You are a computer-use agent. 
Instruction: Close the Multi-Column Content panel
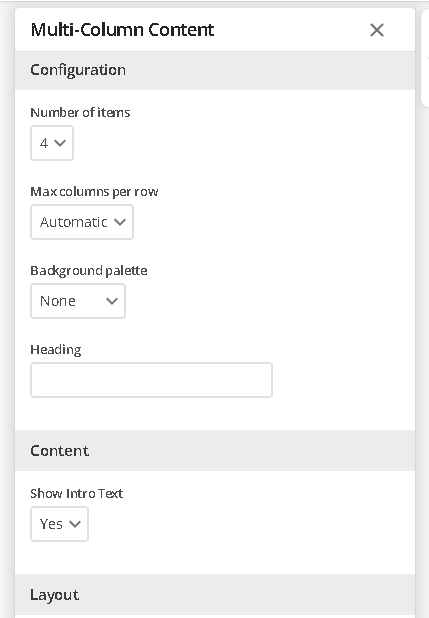[377, 30]
